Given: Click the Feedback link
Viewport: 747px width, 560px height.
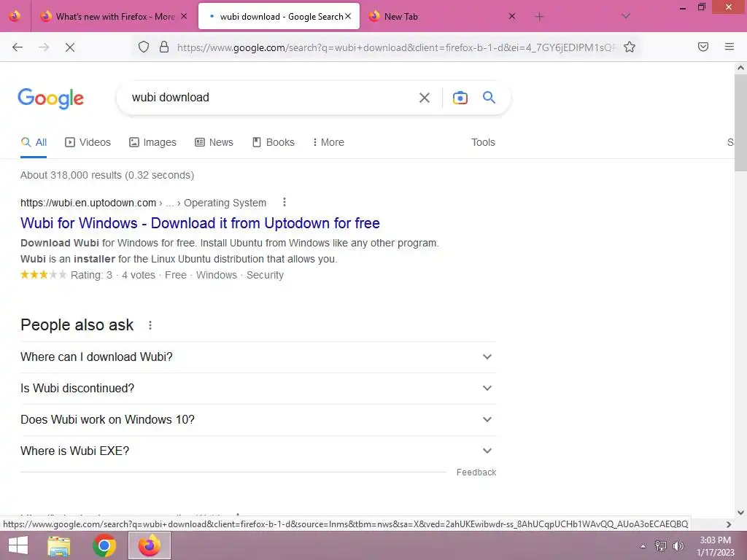Looking at the screenshot, I should pos(476,472).
